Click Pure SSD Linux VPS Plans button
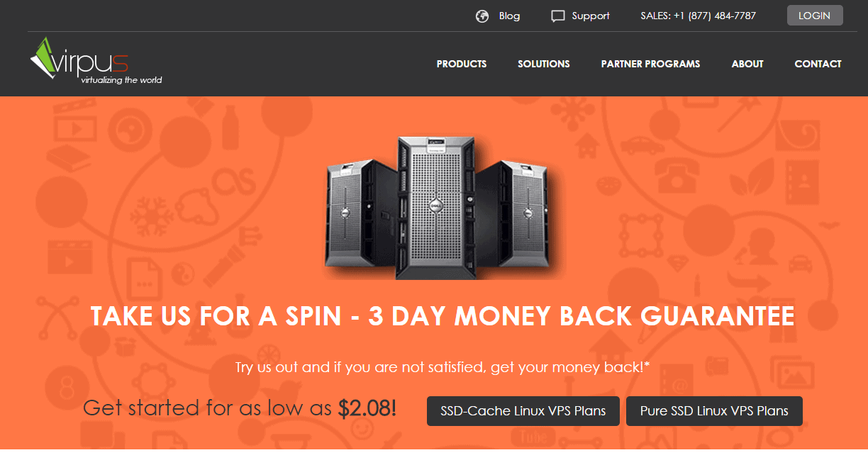This screenshot has width=868, height=460. (714, 411)
